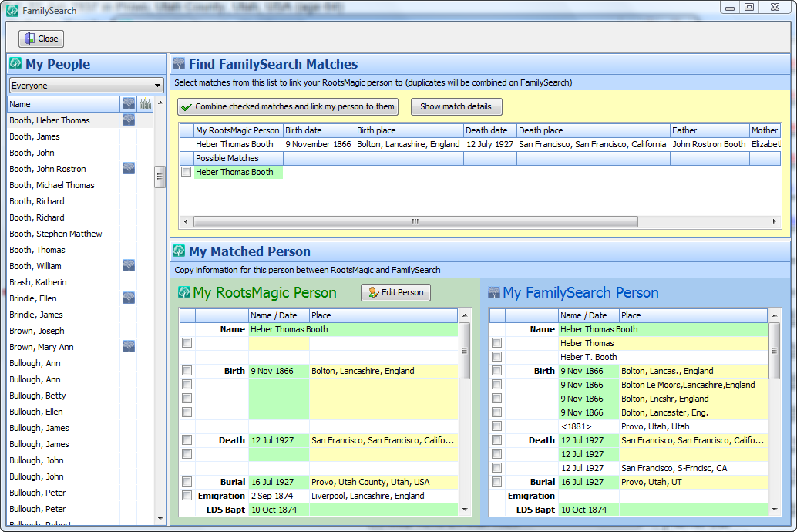Select Booth, Michael Thomas in people list
Image resolution: width=797 pixels, height=532 pixels.
point(63,185)
